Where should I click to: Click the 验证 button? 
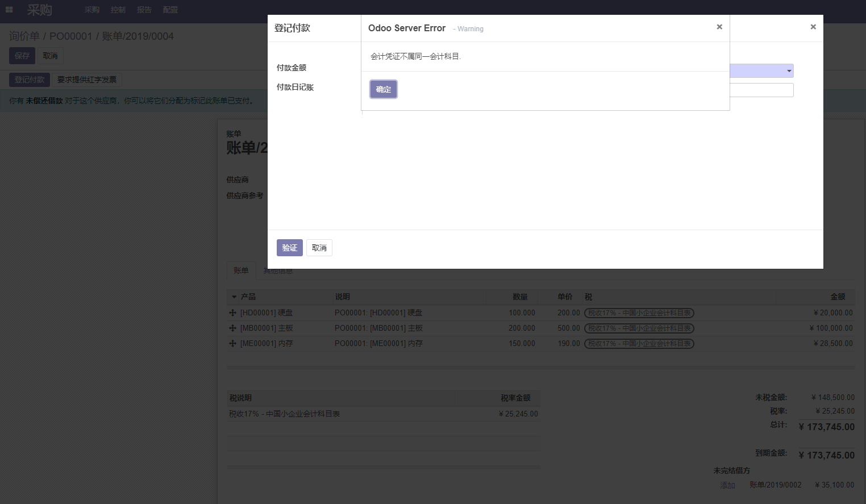pyautogui.click(x=290, y=248)
